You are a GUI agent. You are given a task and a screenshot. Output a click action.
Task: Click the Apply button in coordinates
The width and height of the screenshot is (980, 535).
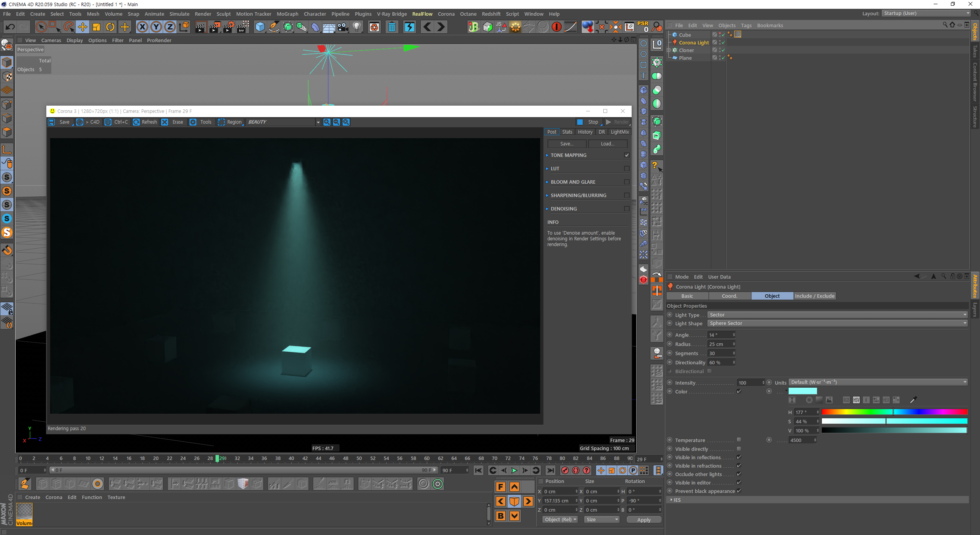tap(644, 520)
